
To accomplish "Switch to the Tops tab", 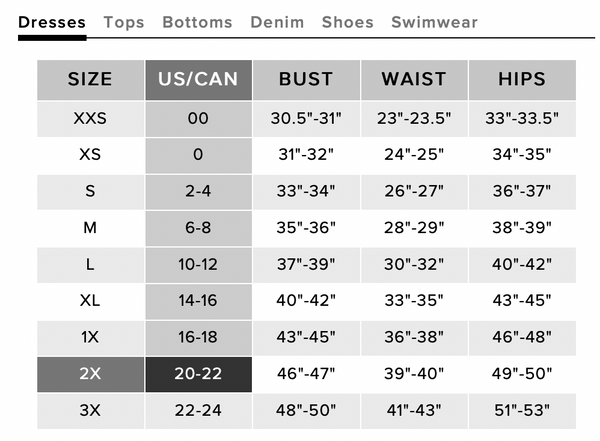I will tap(124, 22).
